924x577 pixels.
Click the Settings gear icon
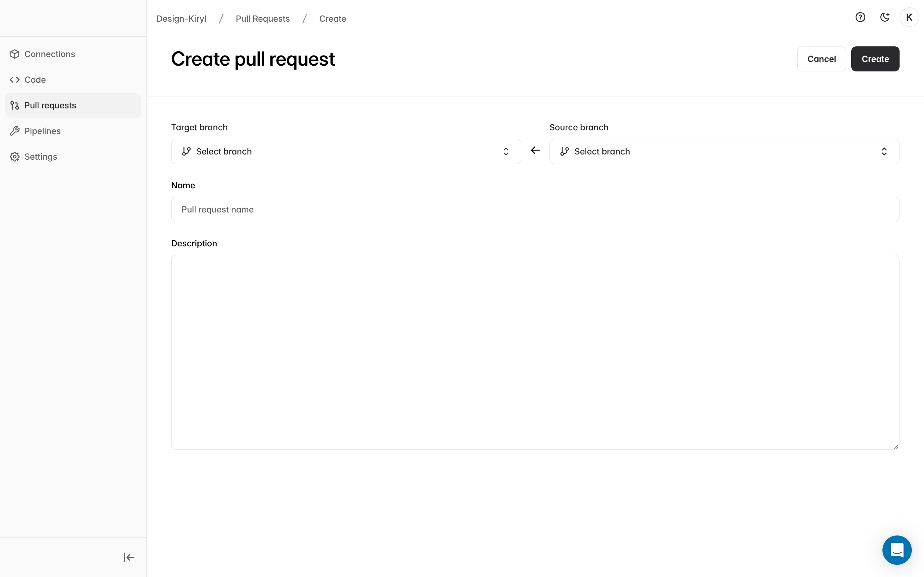[x=14, y=156]
